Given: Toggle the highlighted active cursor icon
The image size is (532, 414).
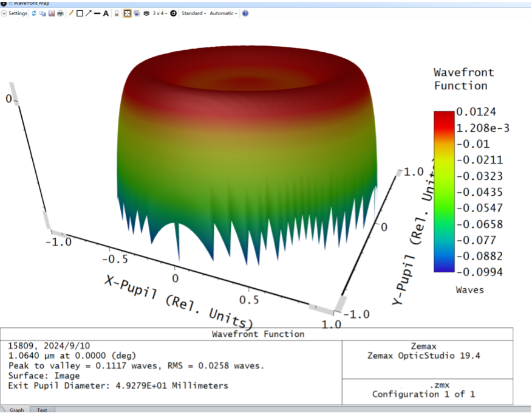Looking at the screenshot, I should pos(128,13).
